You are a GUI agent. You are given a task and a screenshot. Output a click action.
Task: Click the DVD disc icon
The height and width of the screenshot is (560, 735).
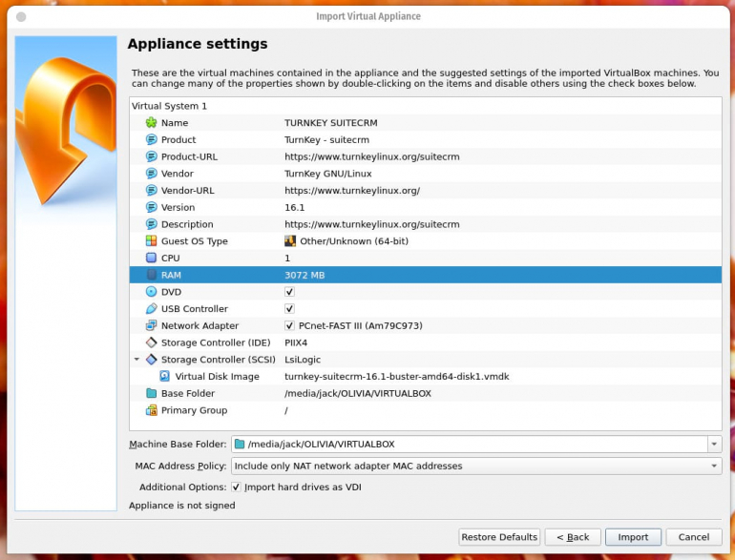click(x=151, y=292)
